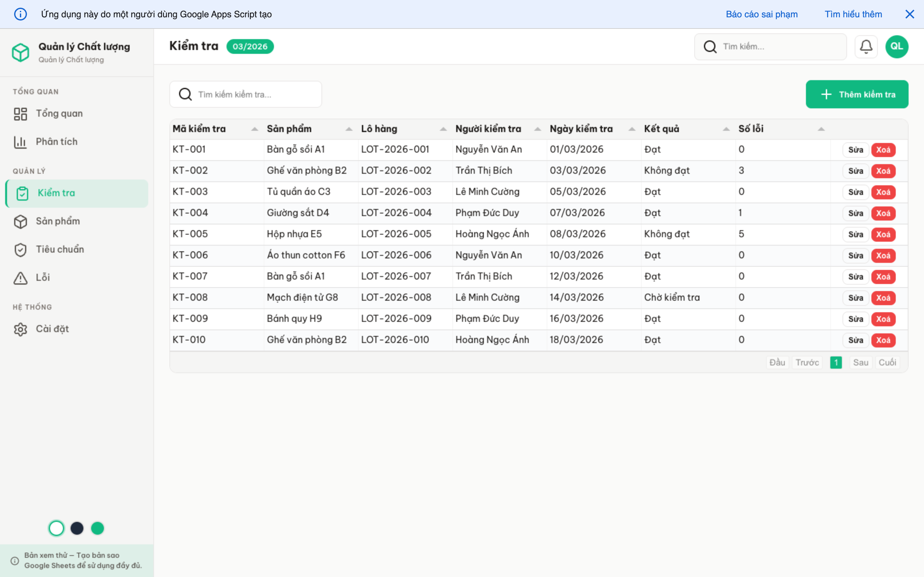924x577 pixels.
Task: Click the Kiểm tra clipboard icon
Action: click(x=22, y=193)
